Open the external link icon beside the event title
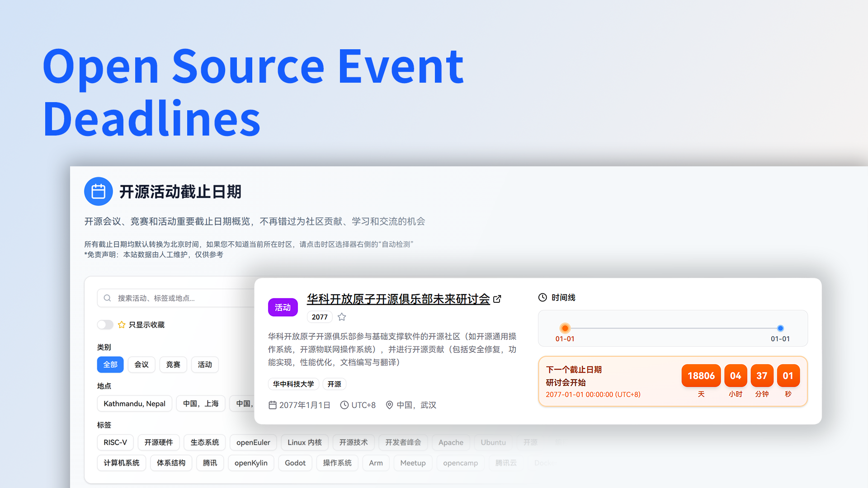The width and height of the screenshot is (868, 488). [x=497, y=299]
